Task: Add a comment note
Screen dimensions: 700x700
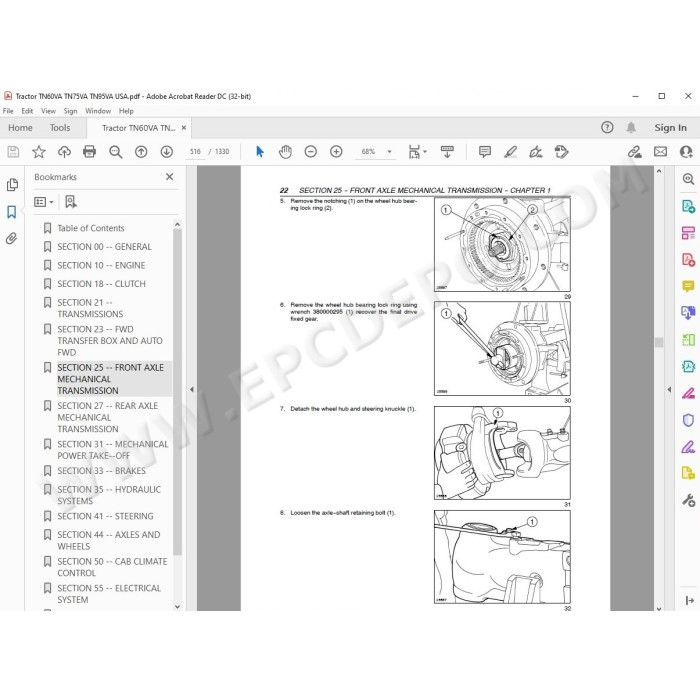Action: (x=484, y=152)
